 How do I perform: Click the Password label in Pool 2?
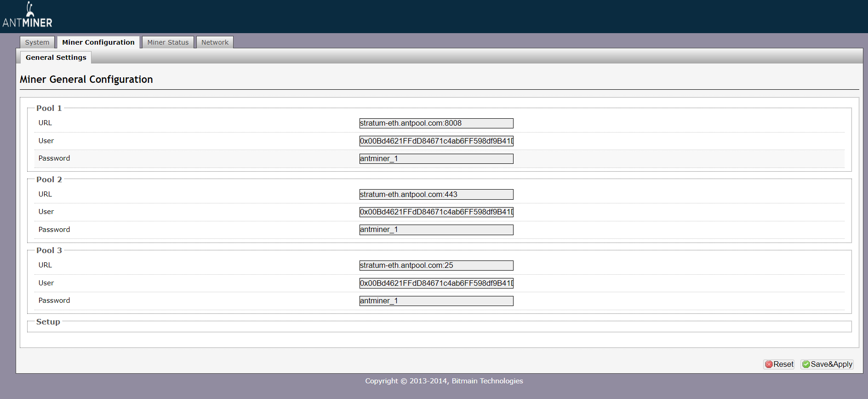(x=54, y=230)
